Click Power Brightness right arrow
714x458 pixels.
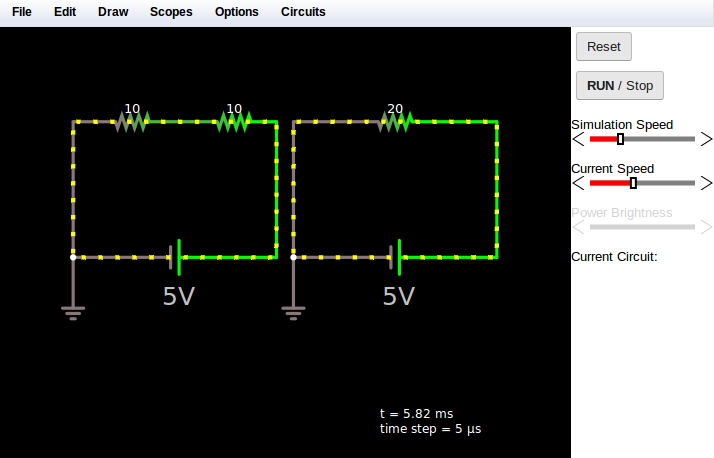coord(706,227)
